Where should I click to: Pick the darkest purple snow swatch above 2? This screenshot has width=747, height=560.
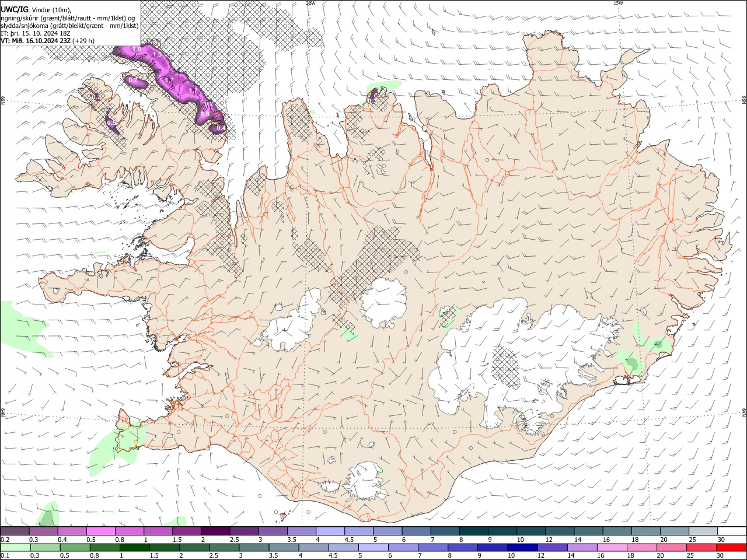point(215,531)
